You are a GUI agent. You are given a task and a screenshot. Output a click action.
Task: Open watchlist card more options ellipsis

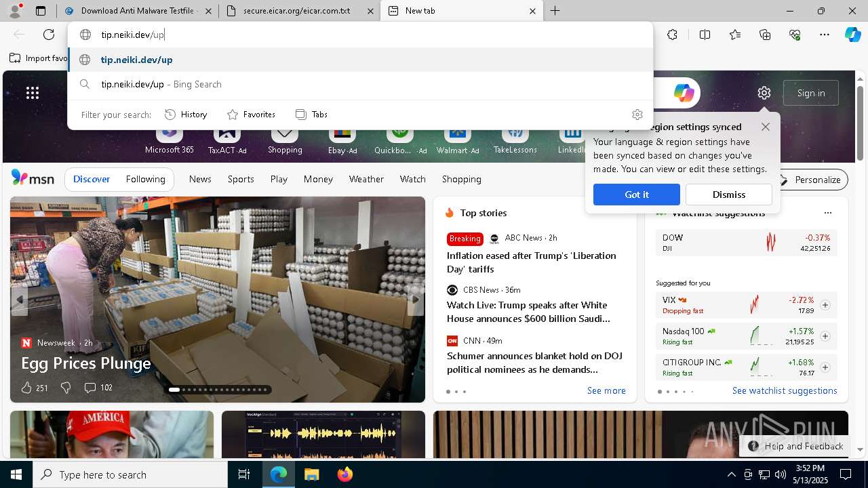coord(827,213)
